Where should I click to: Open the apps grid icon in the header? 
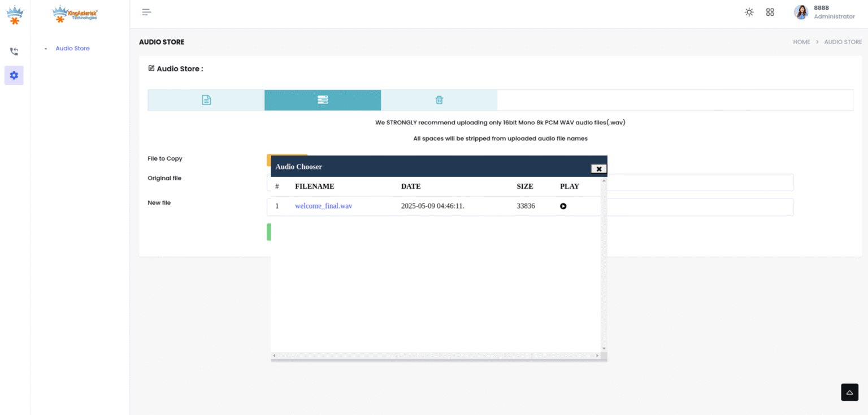[x=770, y=11]
